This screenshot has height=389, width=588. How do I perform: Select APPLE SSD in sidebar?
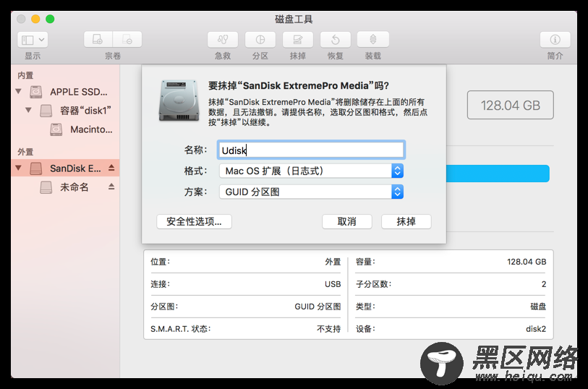pyautogui.click(x=79, y=92)
